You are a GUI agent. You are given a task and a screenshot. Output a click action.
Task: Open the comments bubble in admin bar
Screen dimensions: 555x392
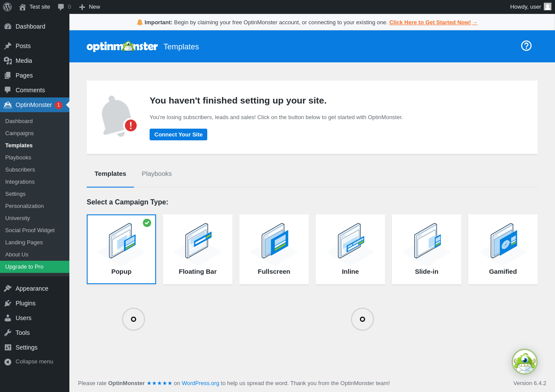(x=64, y=7)
